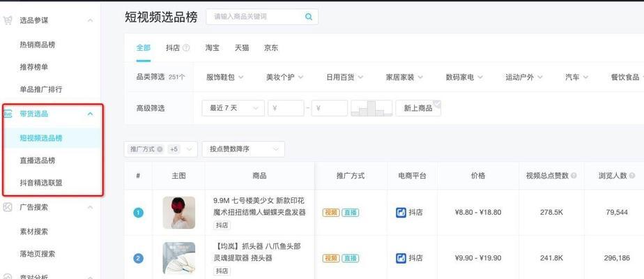The width and height of the screenshot is (644, 279).
Task: Open the 抓头器 product thumbnail
Action: coord(178,258)
